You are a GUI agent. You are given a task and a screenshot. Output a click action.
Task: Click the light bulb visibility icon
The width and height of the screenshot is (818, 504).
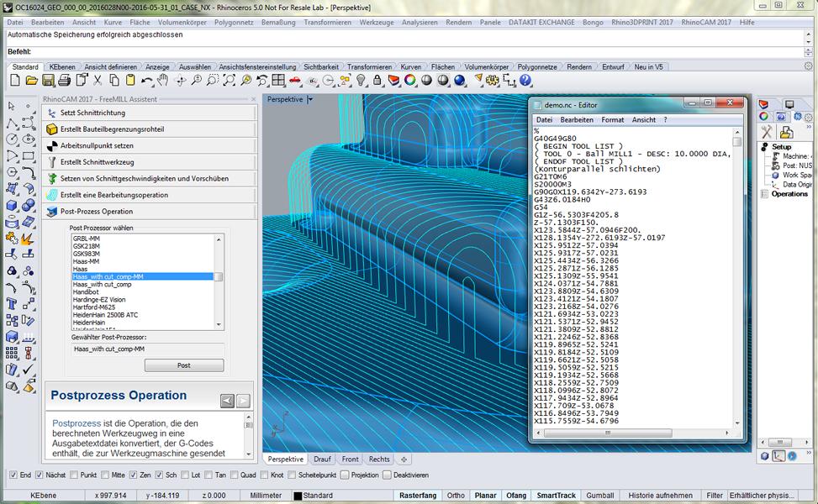[x=361, y=81]
